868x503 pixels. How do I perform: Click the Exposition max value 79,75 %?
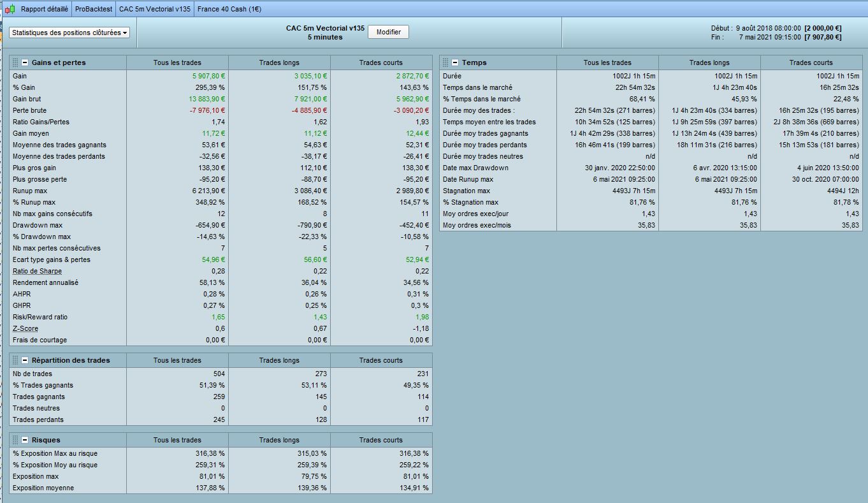[314, 476]
